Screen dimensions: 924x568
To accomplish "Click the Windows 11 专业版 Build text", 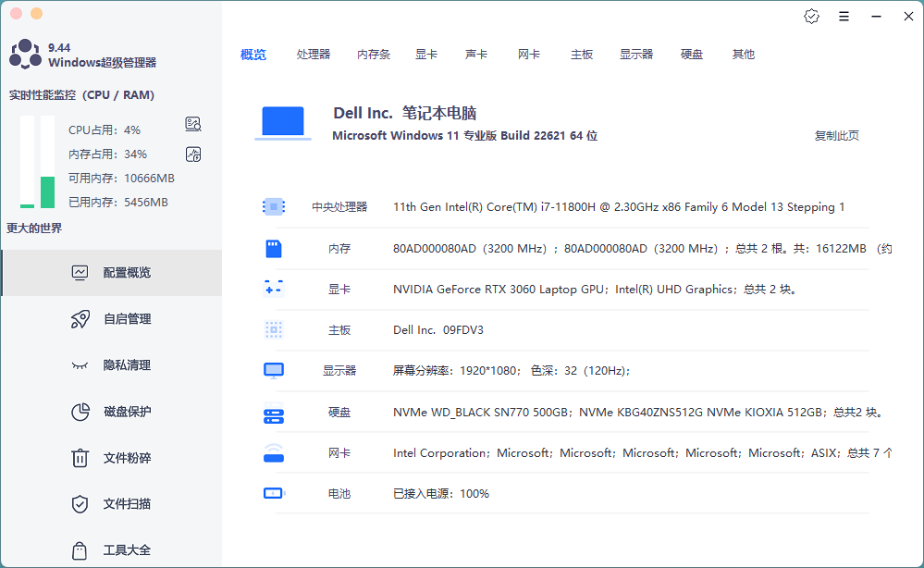I will pyautogui.click(x=465, y=135).
